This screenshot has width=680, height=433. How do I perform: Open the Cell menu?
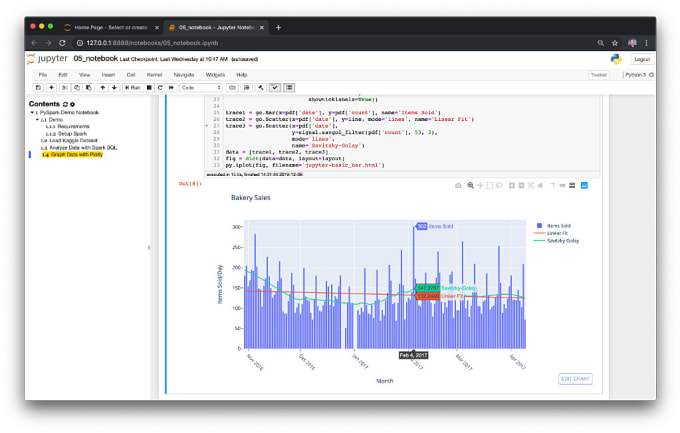(131, 75)
